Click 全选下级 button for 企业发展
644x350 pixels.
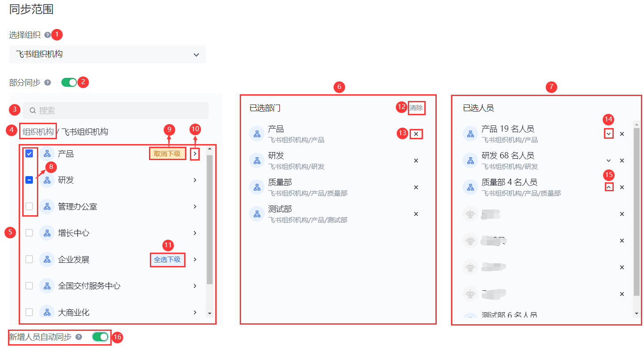click(x=167, y=259)
